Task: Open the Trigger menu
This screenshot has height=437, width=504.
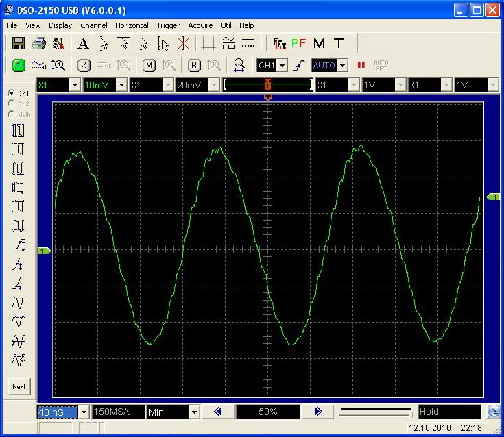Action: (x=168, y=25)
